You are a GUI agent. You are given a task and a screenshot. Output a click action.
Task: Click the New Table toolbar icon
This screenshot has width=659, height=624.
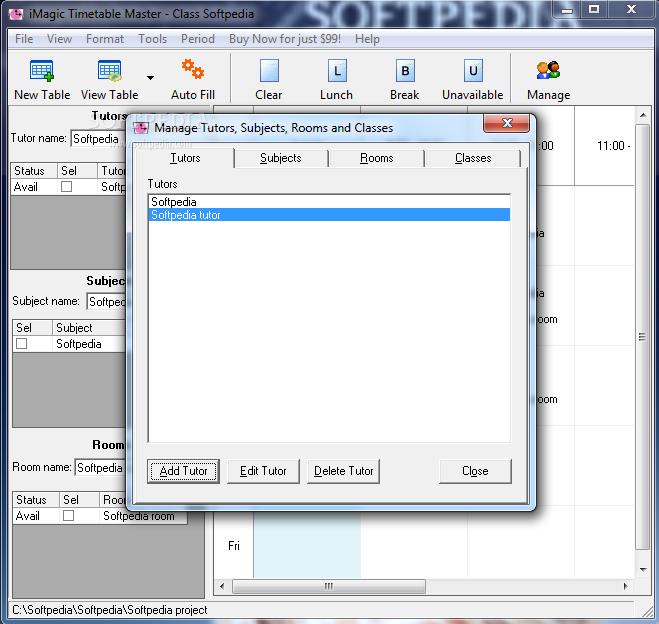pyautogui.click(x=42, y=71)
